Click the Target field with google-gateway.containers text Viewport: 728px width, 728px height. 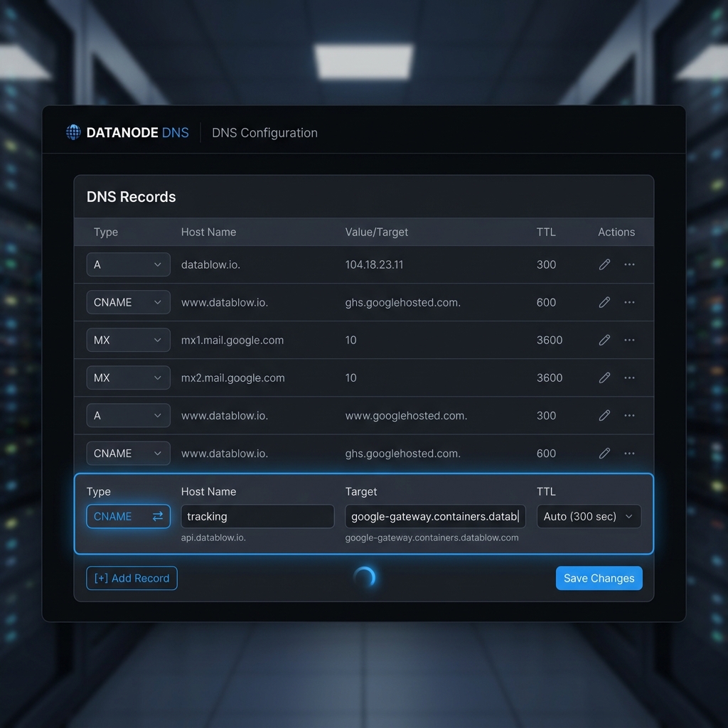435,516
